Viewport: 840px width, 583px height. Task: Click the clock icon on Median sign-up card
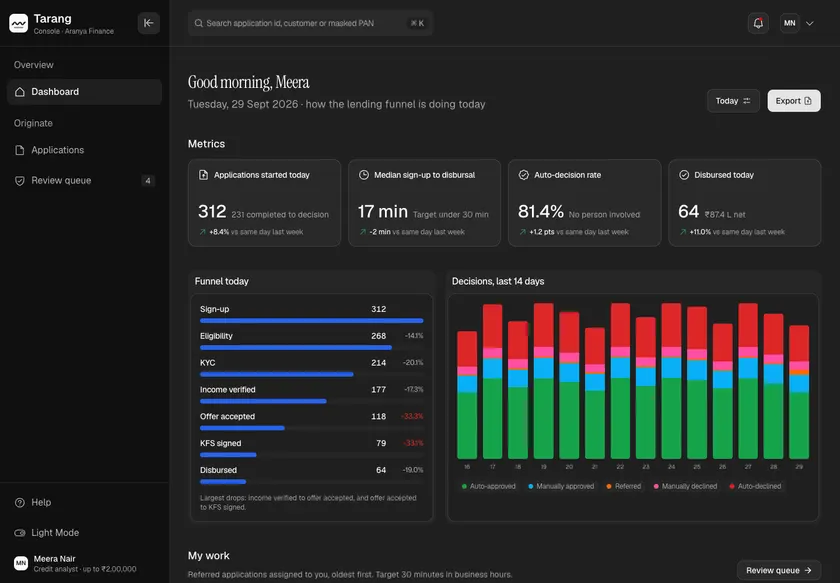tap(364, 175)
